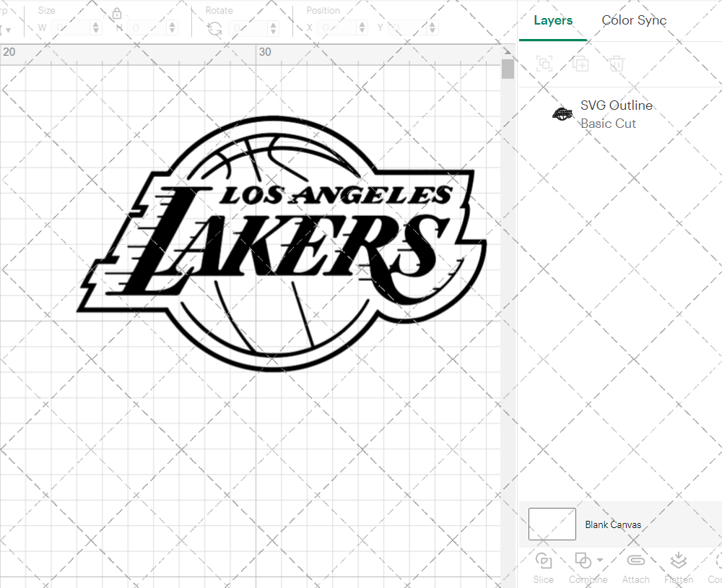Switch to the Layers tab
This screenshot has width=722, height=588.
[x=552, y=20]
